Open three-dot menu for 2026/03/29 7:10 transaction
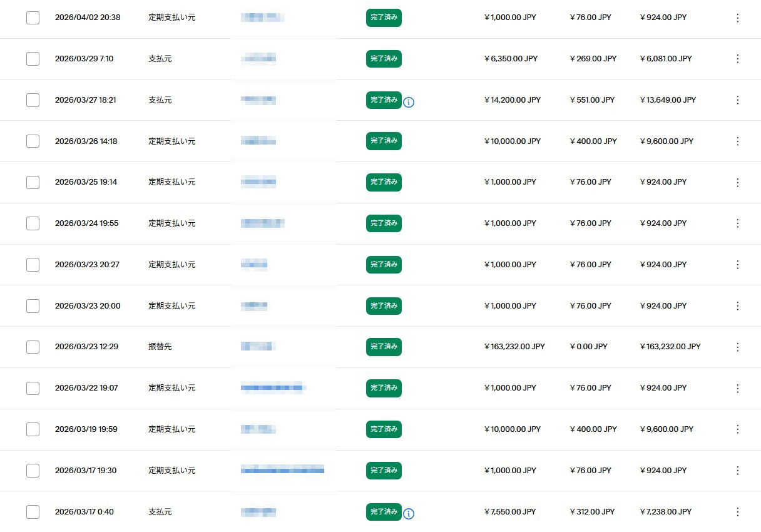The height and width of the screenshot is (532, 761). coord(737,59)
